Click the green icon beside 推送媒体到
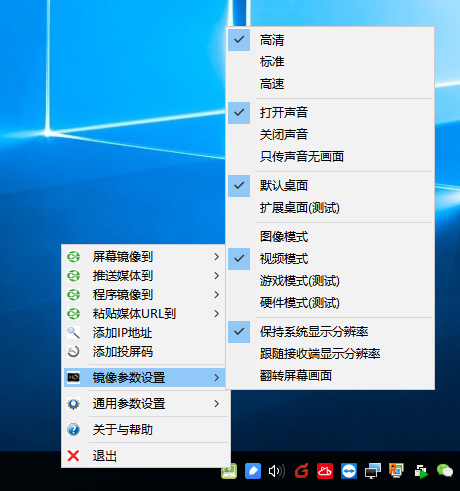Screen dimensions: 460x491 pyautogui.click(x=73, y=276)
